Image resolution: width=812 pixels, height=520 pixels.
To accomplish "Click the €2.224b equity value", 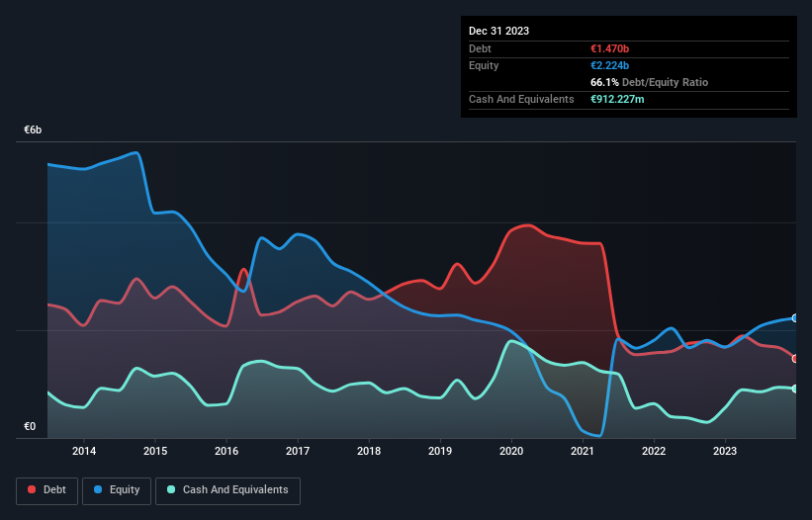I will point(609,65).
